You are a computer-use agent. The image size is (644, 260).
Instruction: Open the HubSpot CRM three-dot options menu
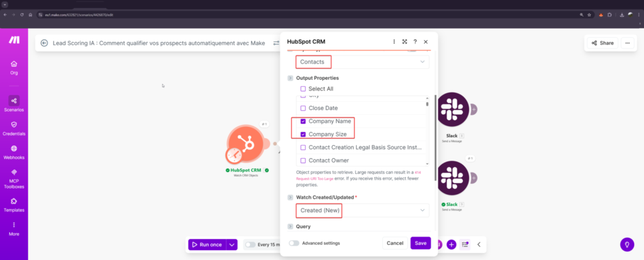tap(394, 42)
